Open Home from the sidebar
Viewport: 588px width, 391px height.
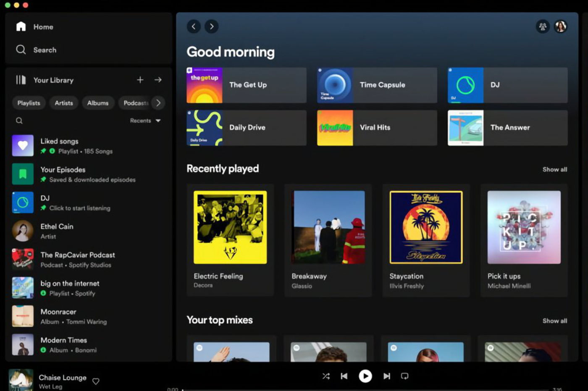(35, 27)
